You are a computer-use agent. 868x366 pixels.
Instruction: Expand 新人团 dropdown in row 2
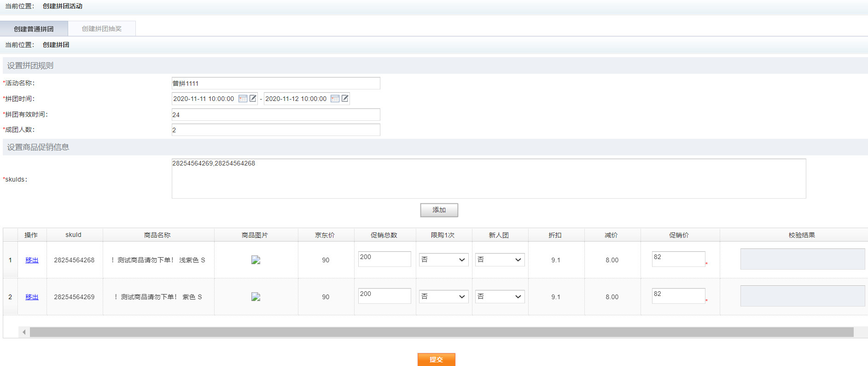coord(500,297)
